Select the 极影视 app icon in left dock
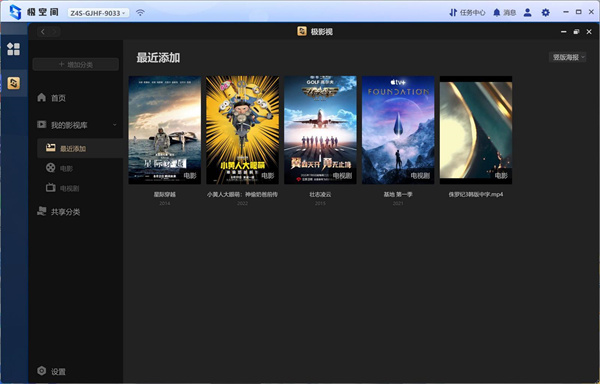Image resolution: width=600 pixels, height=384 pixels. tap(13, 83)
